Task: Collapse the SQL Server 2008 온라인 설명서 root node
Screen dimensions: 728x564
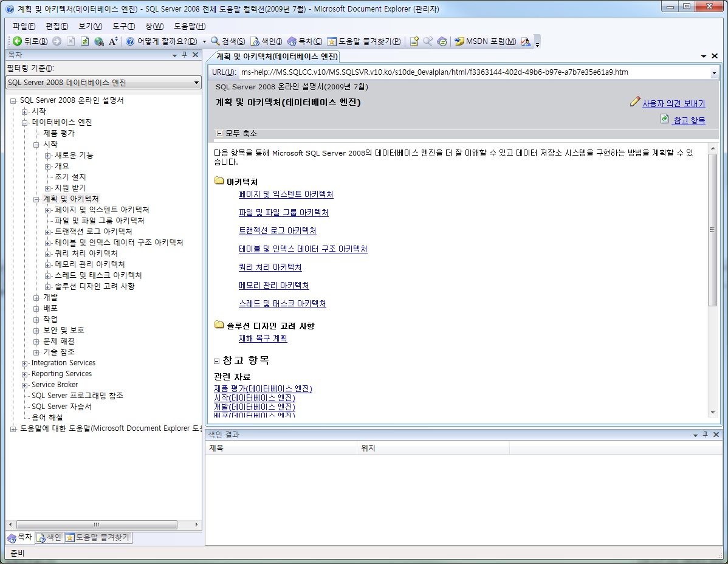Action: pos(13,101)
